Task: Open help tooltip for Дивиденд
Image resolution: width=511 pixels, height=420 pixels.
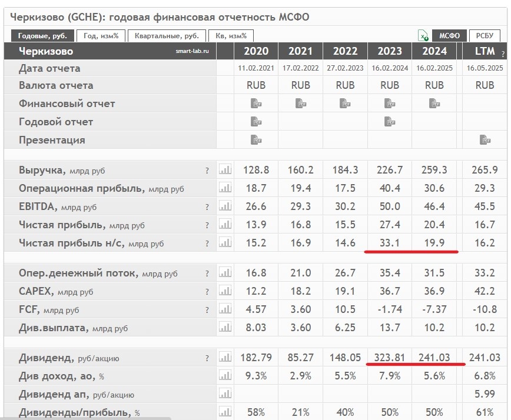Action: [207, 358]
